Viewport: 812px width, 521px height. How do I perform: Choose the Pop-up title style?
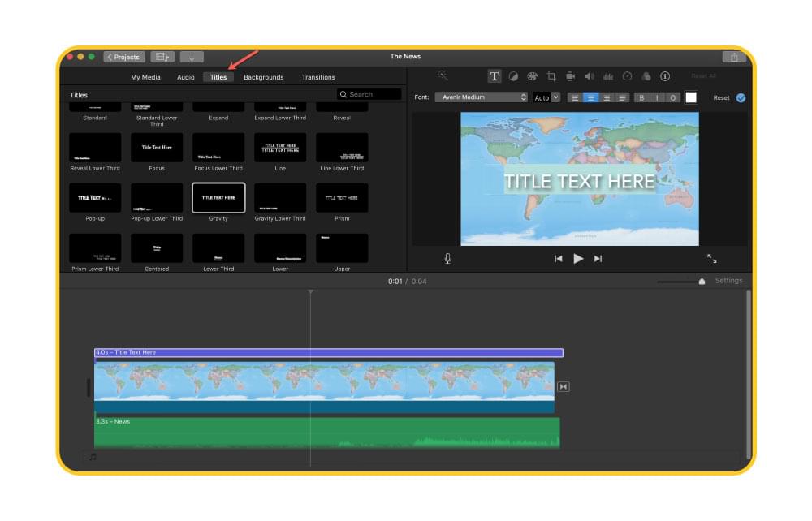[95, 198]
